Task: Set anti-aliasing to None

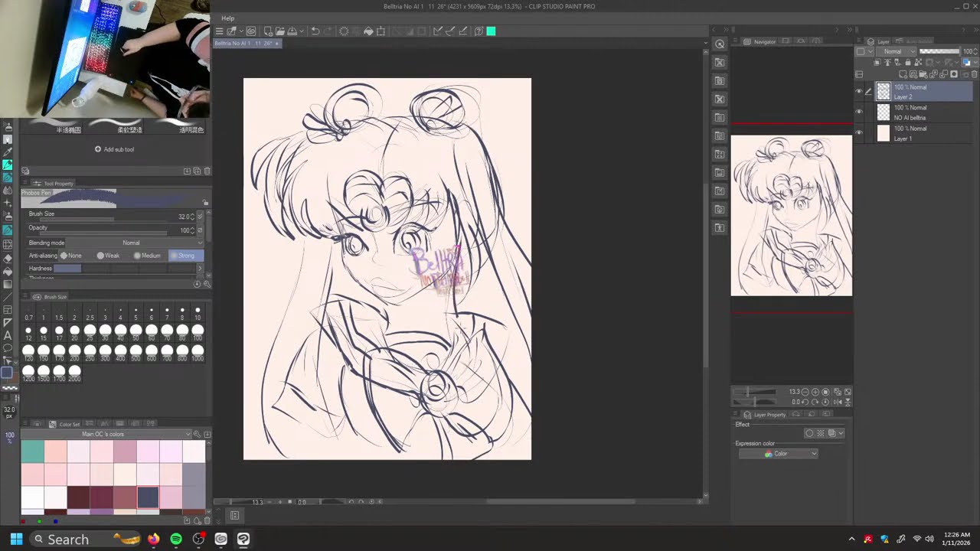Action: pyautogui.click(x=71, y=255)
